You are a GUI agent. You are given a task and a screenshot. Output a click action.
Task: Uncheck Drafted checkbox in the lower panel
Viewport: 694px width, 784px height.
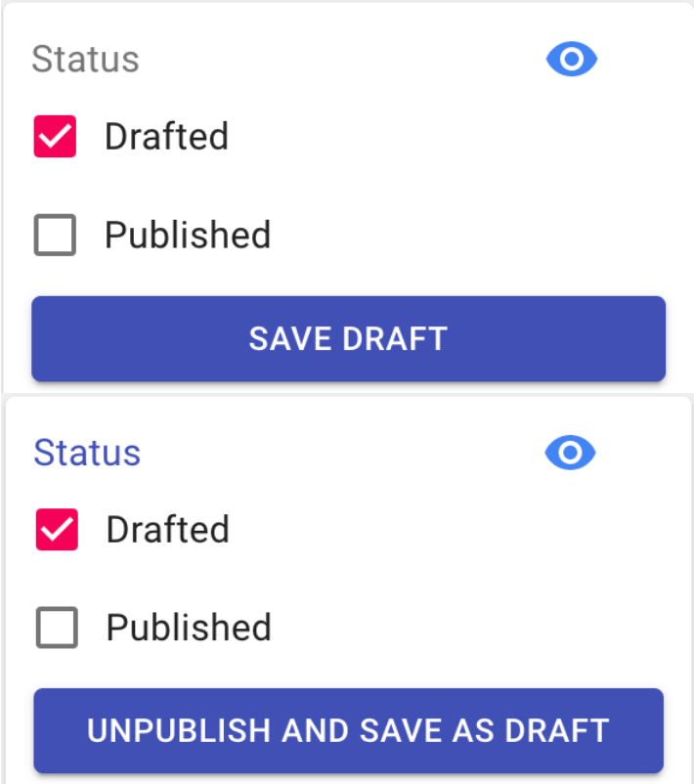(x=57, y=530)
